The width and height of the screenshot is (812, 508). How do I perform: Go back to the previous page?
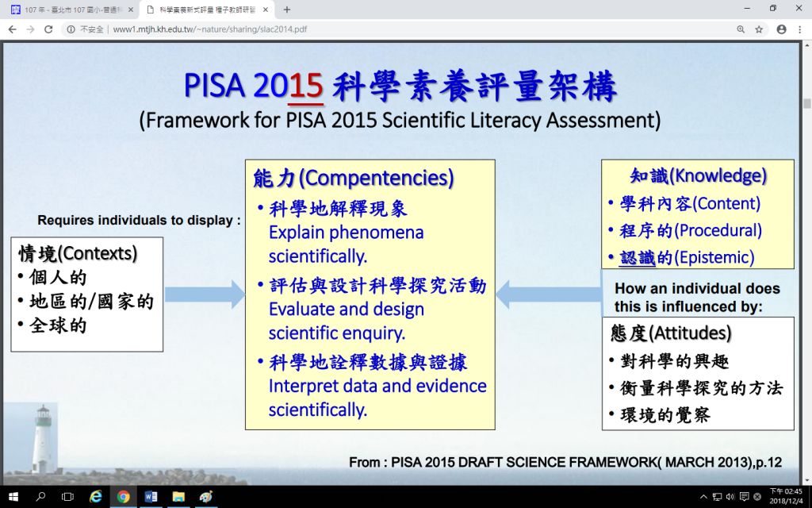point(11,29)
